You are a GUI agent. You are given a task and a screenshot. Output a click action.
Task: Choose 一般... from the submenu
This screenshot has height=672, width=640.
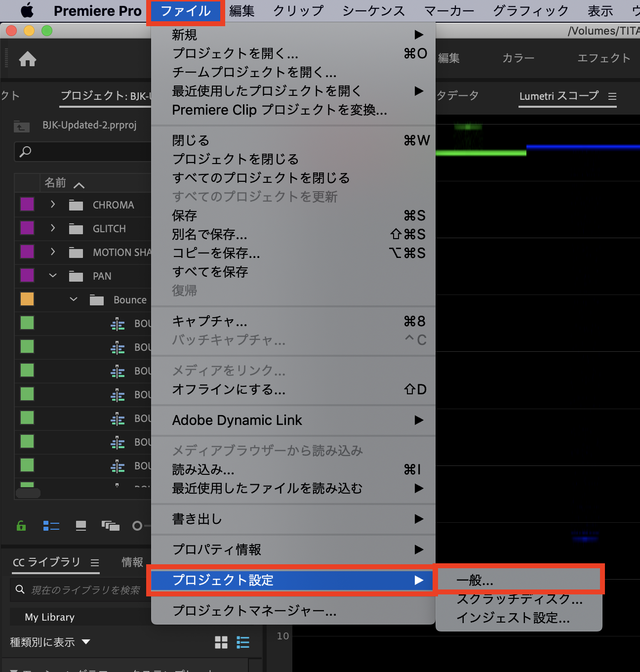(519, 580)
